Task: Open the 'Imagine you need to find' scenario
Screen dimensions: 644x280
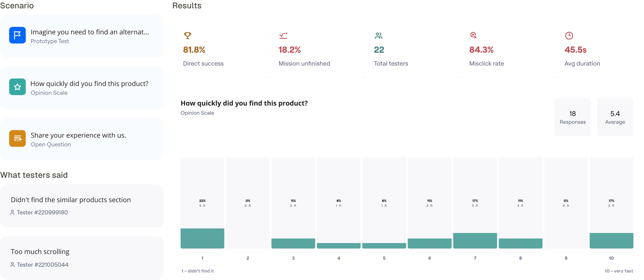Action: pyautogui.click(x=82, y=36)
